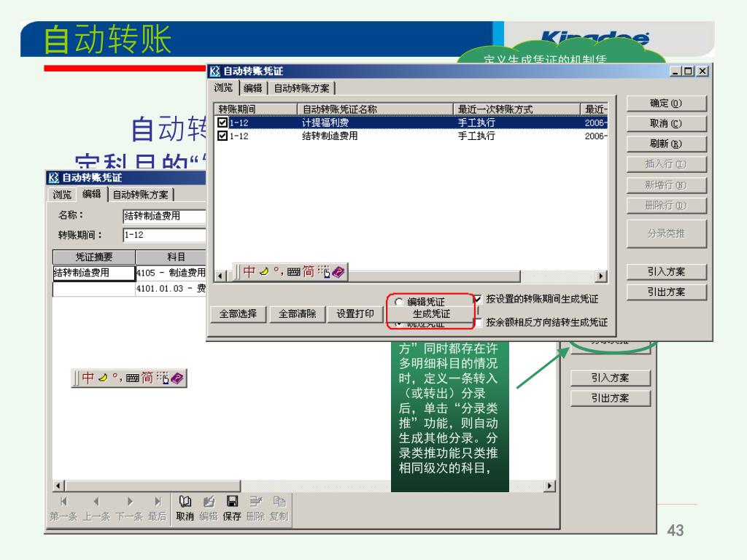The image size is (747, 560).
Task: Select the 编辑凭证 radio button
Action: (399, 301)
